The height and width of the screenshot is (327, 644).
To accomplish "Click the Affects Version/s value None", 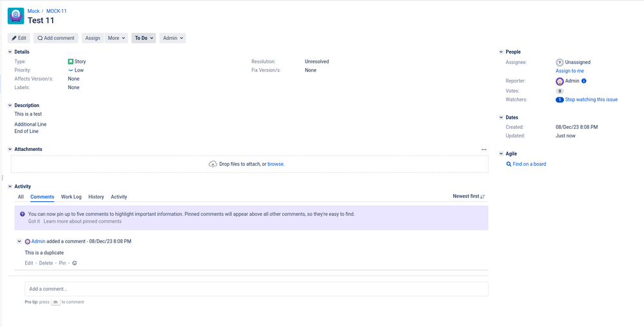I will point(74,79).
